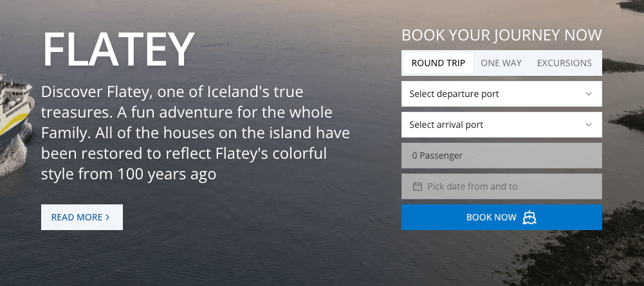Click the Read More button
The image size is (644, 286).
82,217
